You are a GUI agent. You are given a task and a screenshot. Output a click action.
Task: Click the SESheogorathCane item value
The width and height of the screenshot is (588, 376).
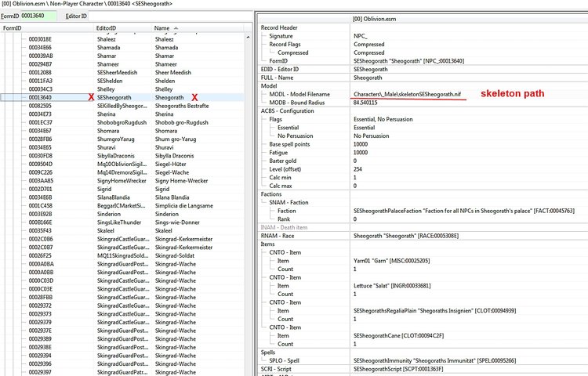398,335
